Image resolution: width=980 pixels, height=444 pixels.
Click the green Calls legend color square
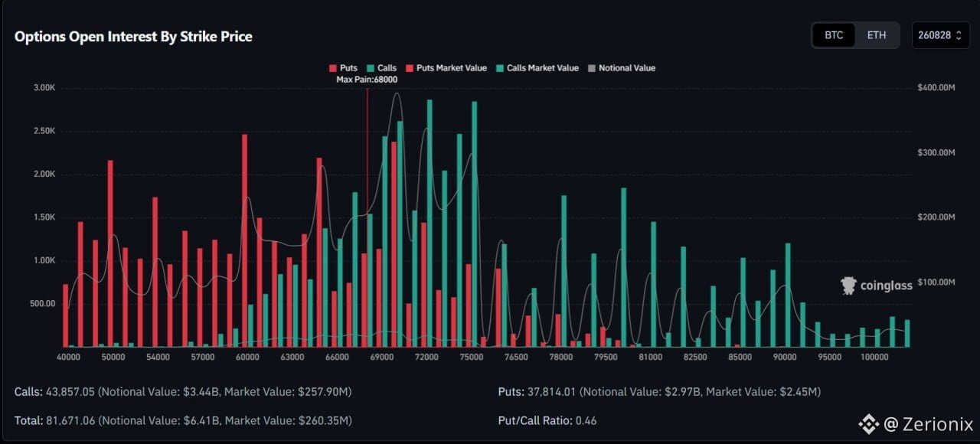(371, 68)
